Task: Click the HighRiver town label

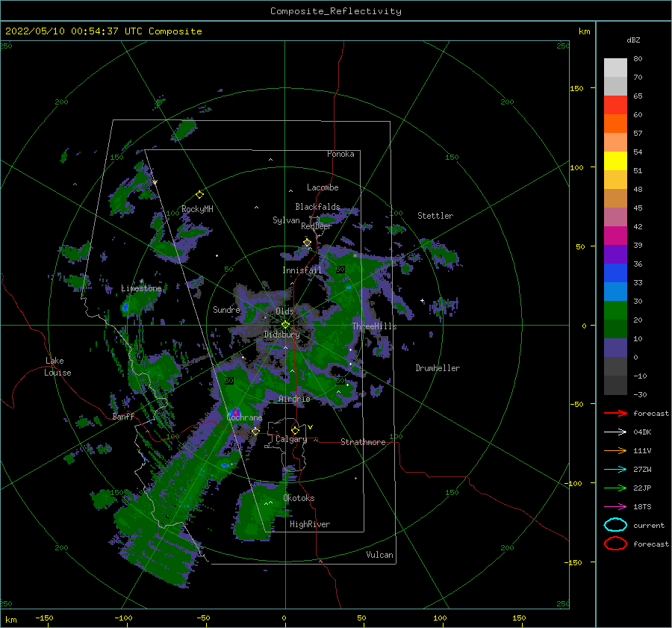Action: coord(310,524)
